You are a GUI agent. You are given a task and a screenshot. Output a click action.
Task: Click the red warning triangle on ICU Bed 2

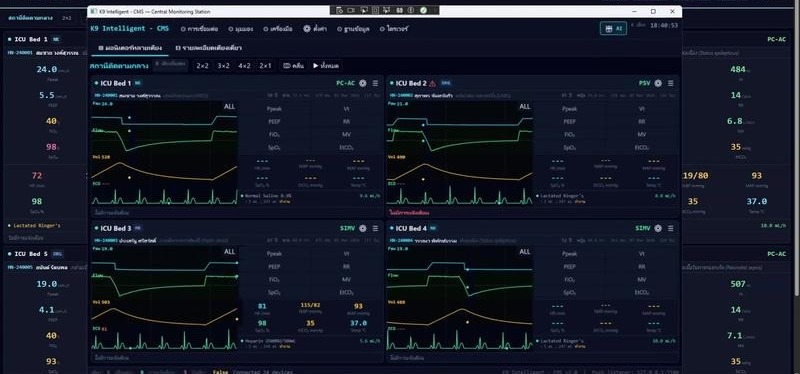click(x=433, y=83)
